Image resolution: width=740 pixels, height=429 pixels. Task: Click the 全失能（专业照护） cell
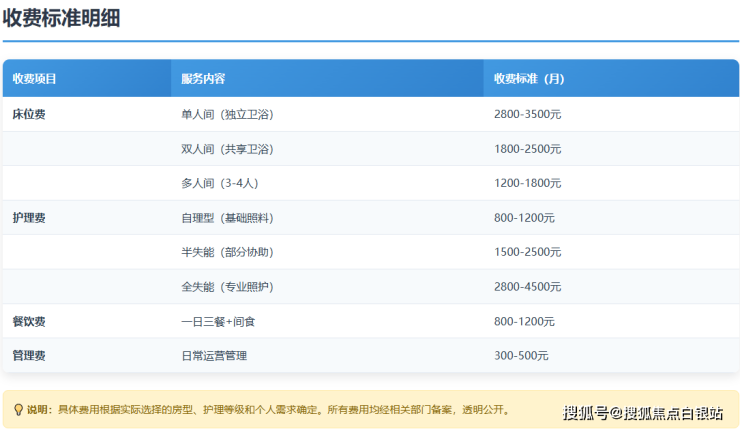pyautogui.click(x=227, y=287)
